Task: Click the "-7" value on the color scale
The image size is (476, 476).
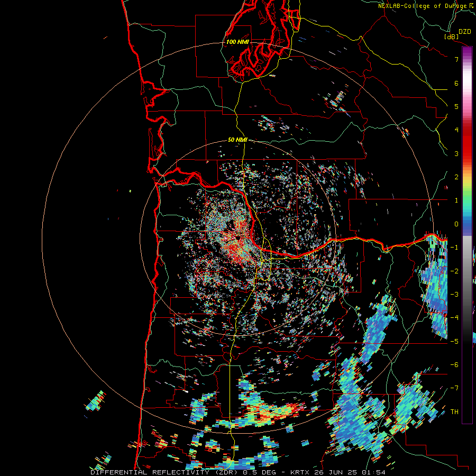Action: coord(454,388)
